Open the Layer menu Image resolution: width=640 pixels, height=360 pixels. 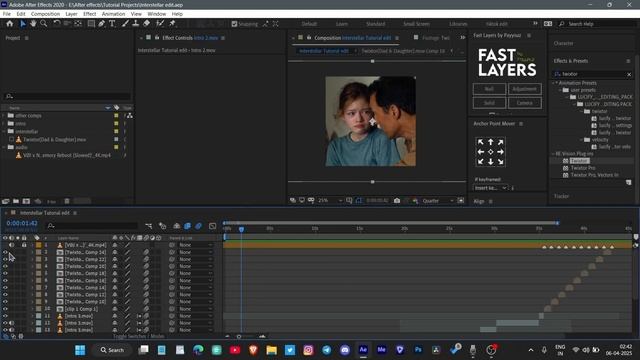[71, 14]
